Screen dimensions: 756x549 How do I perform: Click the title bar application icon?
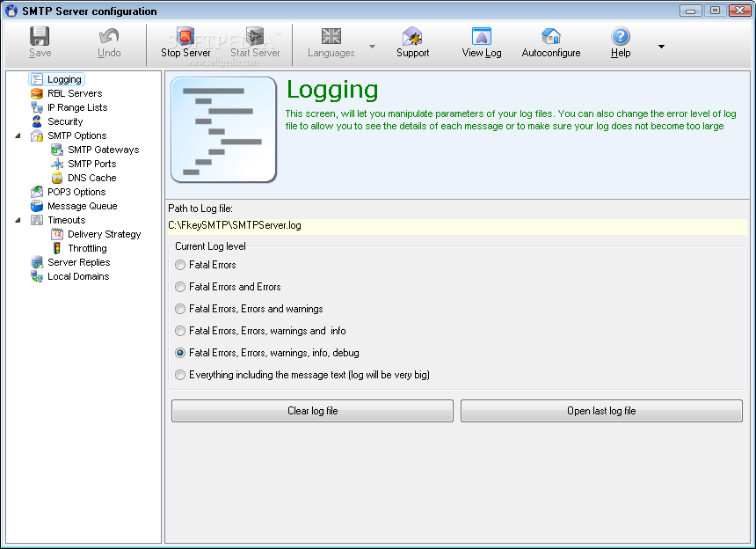click(11, 11)
